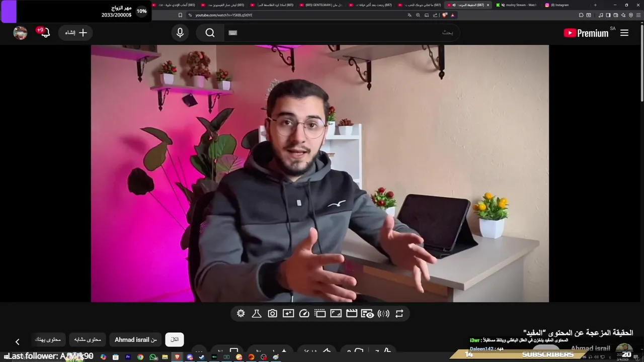
Task: Click the zoom magnifier in the address bar
Action: [x=418, y=15]
